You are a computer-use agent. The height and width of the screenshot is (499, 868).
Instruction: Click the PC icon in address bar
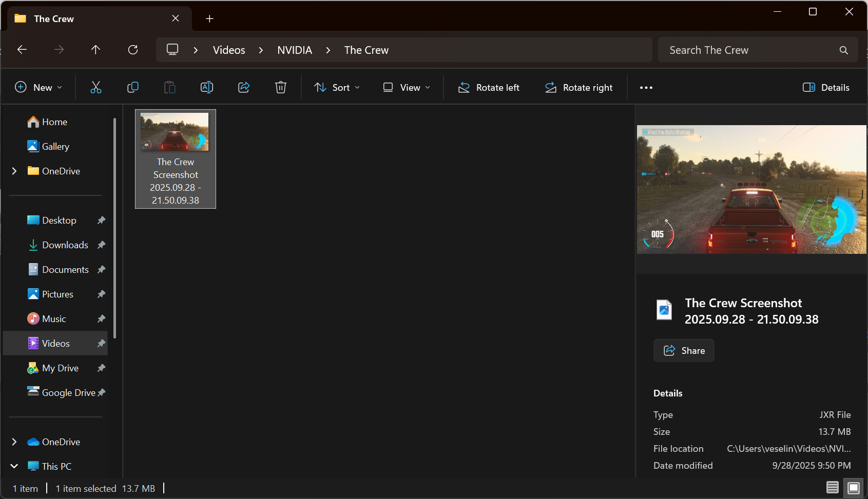point(172,50)
